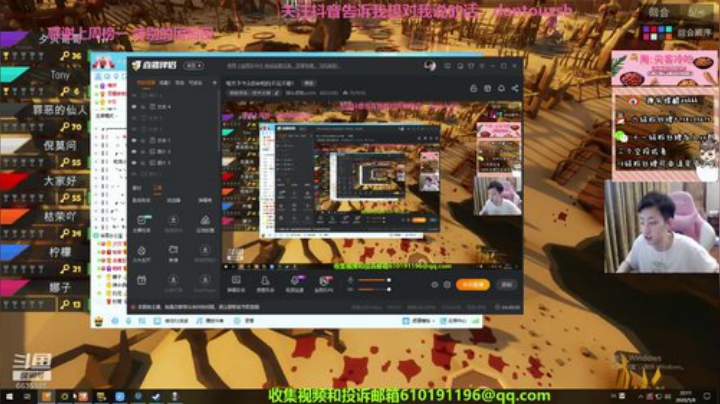This screenshot has height=404, width=720.
Task: Edit the category with the pencil icon
Action: pyautogui.click(x=276, y=93)
